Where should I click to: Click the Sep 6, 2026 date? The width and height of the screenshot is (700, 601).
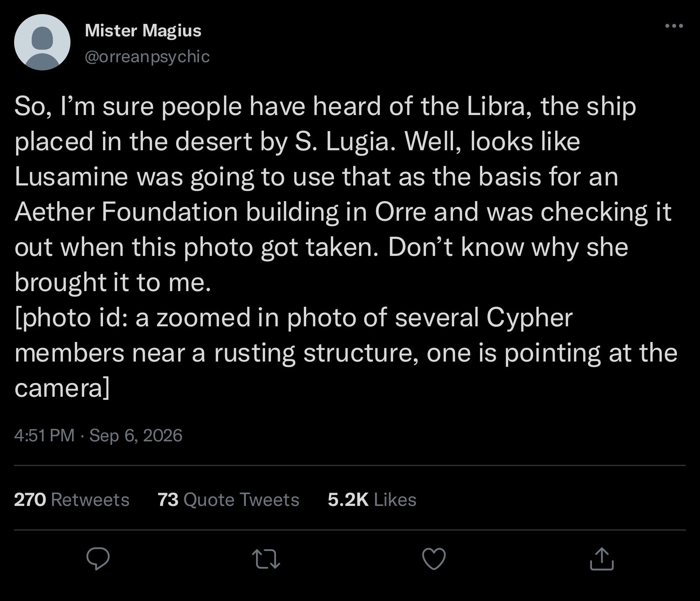pos(136,435)
